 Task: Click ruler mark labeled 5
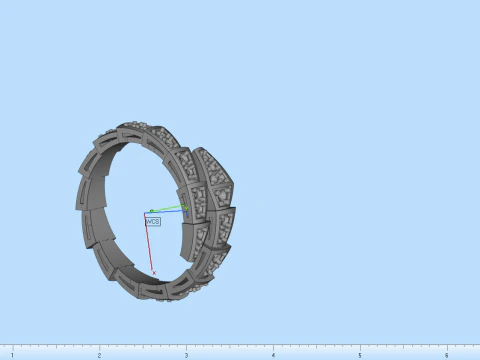[360, 356]
